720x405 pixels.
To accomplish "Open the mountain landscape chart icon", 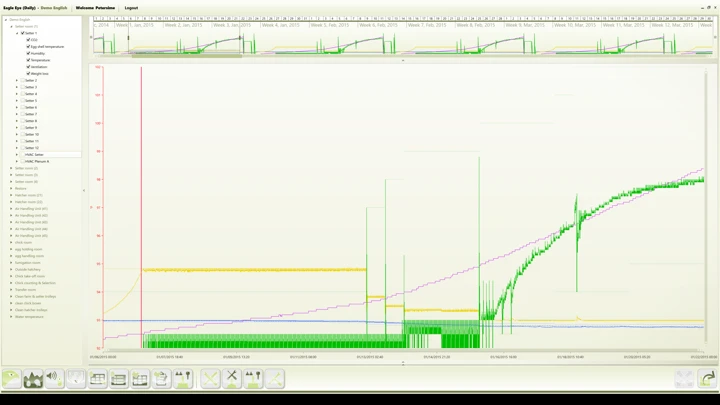I will (x=33, y=378).
